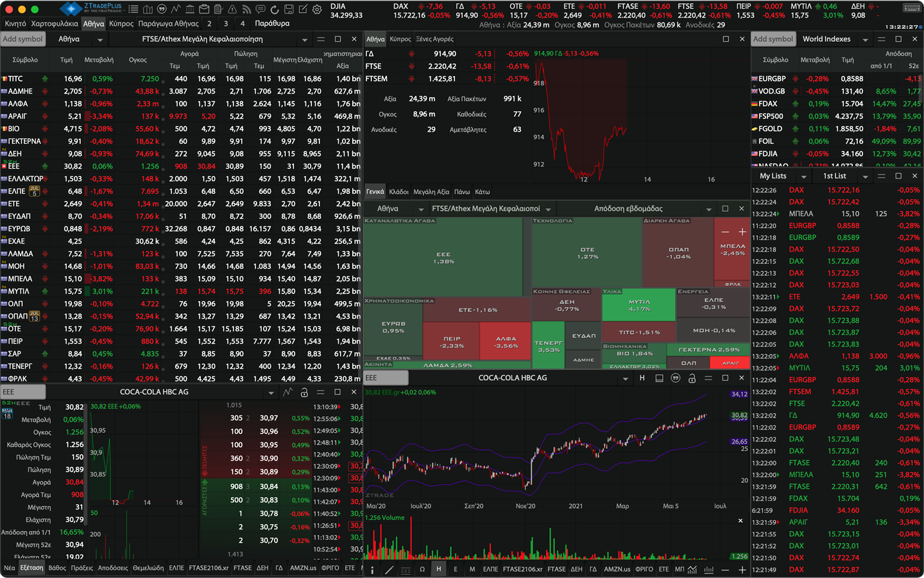Switch to the Κύπρος workspace tab

coord(121,24)
